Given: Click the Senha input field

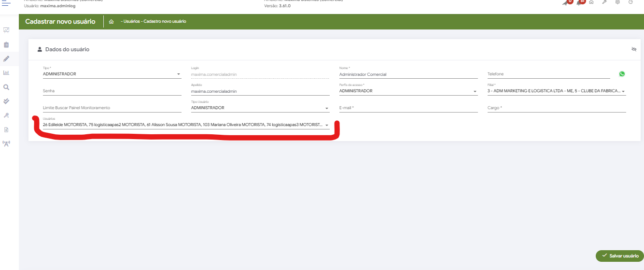Looking at the screenshot, I should click(x=112, y=91).
